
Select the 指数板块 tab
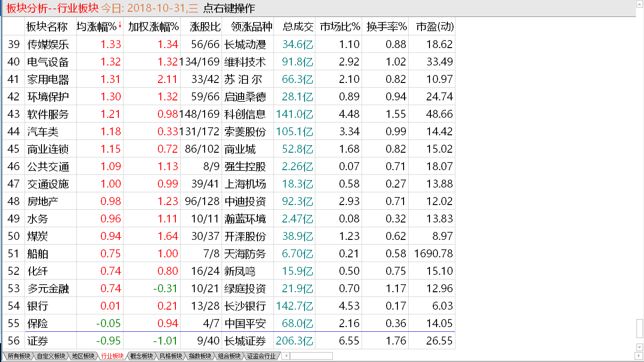[x=199, y=356]
